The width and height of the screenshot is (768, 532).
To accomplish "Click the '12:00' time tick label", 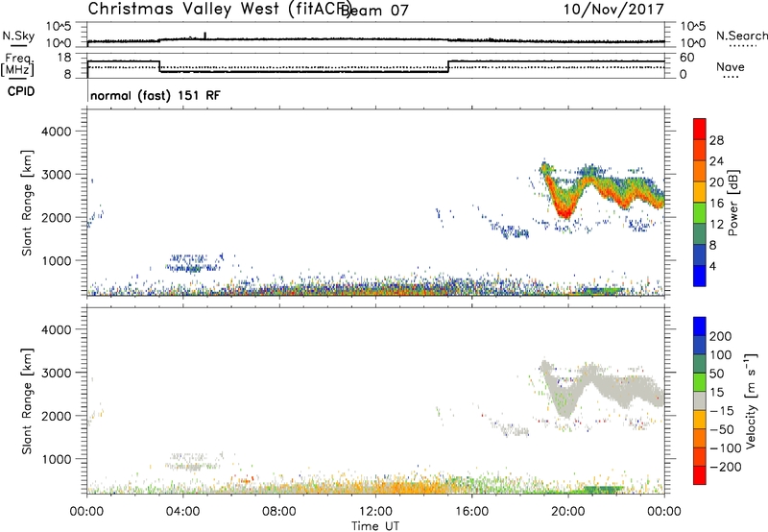I will click(x=375, y=512).
